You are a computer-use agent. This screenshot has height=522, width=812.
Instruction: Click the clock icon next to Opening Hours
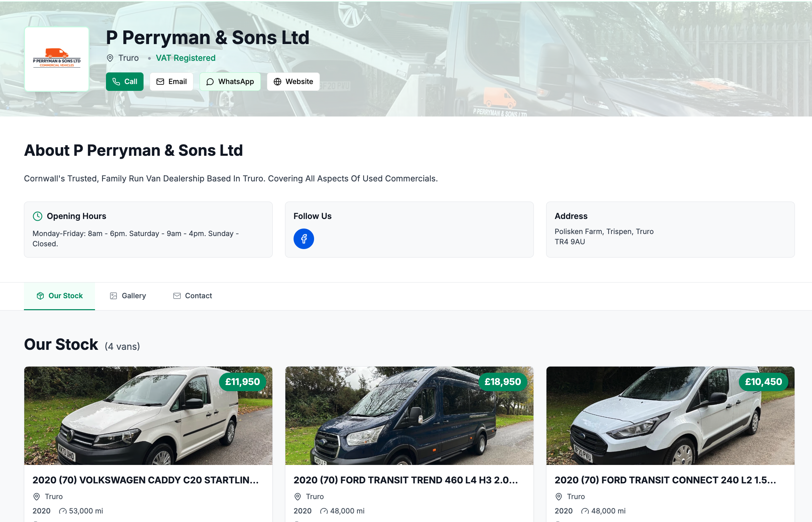click(x=37, y=216)
